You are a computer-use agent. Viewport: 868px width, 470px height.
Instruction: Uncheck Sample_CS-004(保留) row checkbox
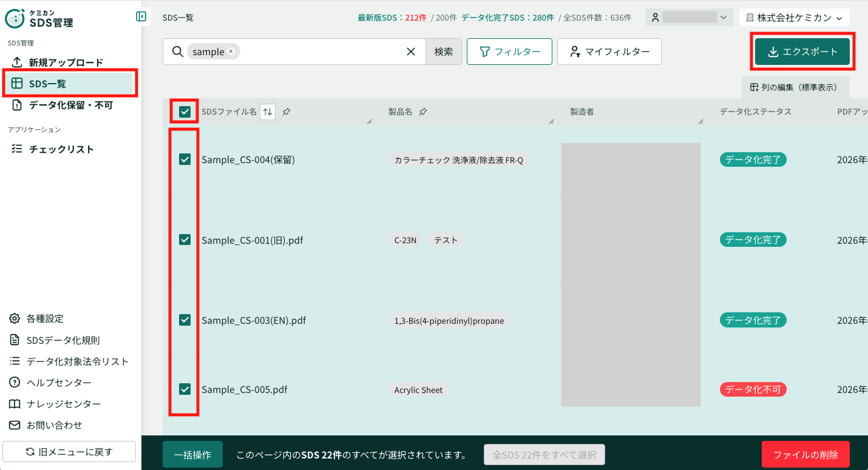[x=185, y=159]
